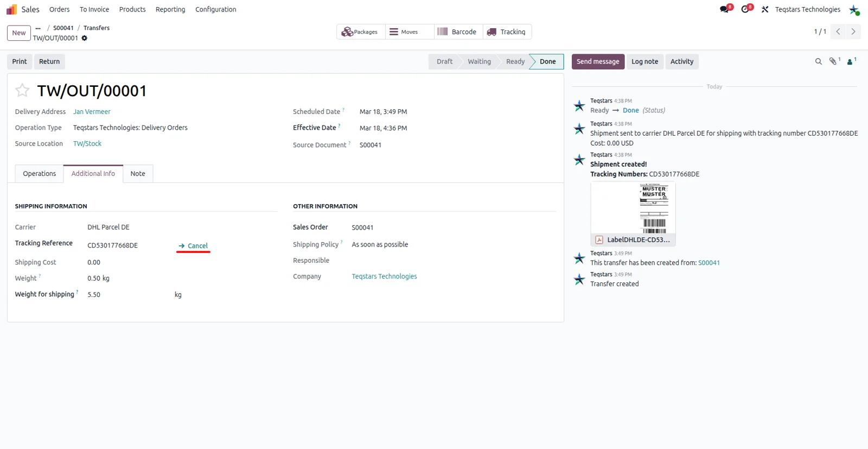This screenshot has width=868, height=449.
Task: Switch to the Operations tab
Action: 39,174
